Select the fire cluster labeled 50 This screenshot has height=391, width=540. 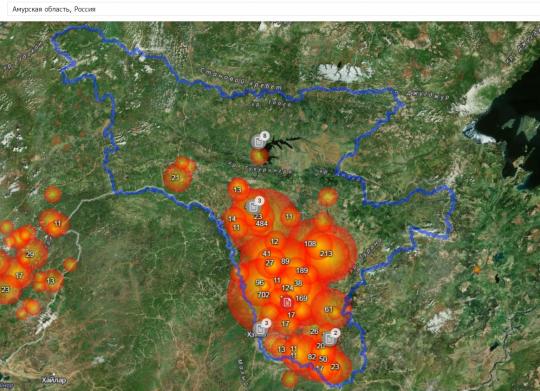(x=323, y=359)
